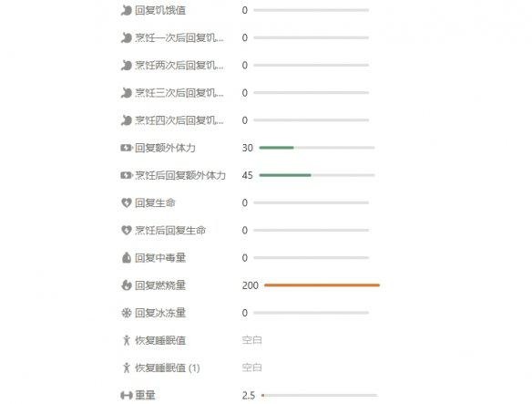532x404 pixels.
Task: Click the flame icon beside 回复燃烧量
Action: 127,285
